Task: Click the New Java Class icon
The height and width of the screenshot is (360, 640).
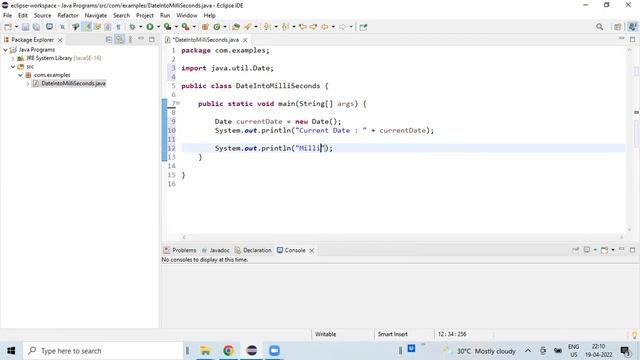Action: 217,27
